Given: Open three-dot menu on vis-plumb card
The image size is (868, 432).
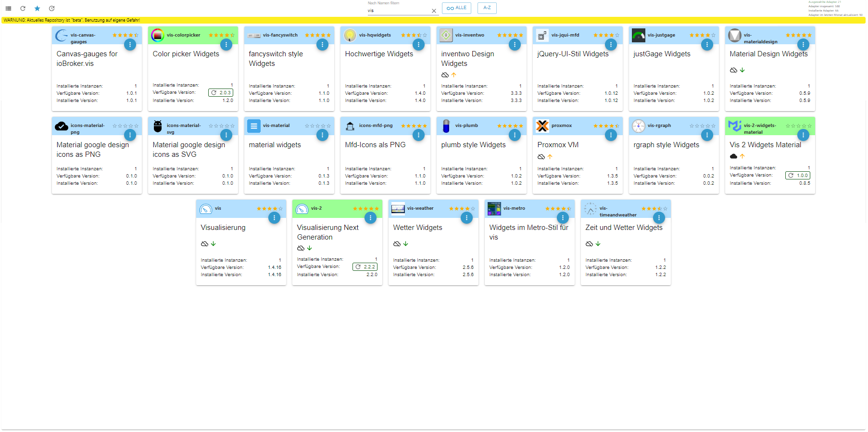Looking at the screenshot, I should [515, 135].
